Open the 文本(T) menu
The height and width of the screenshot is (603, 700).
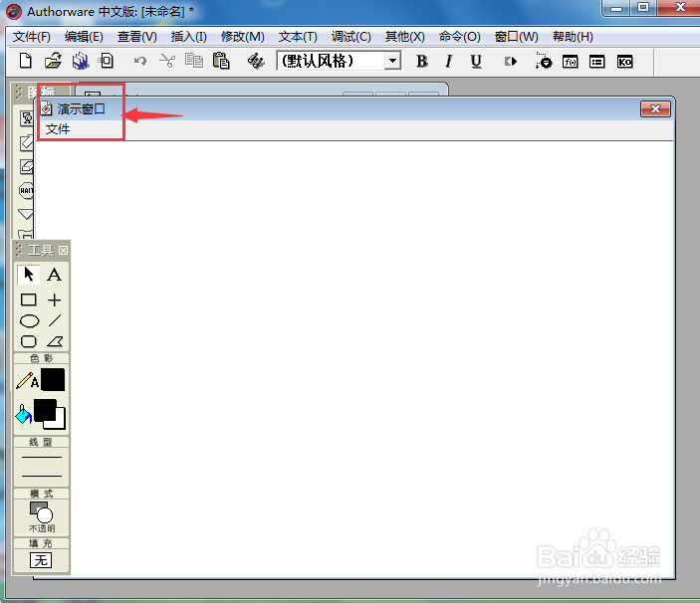pyautogui.click(x=298, y=37)
